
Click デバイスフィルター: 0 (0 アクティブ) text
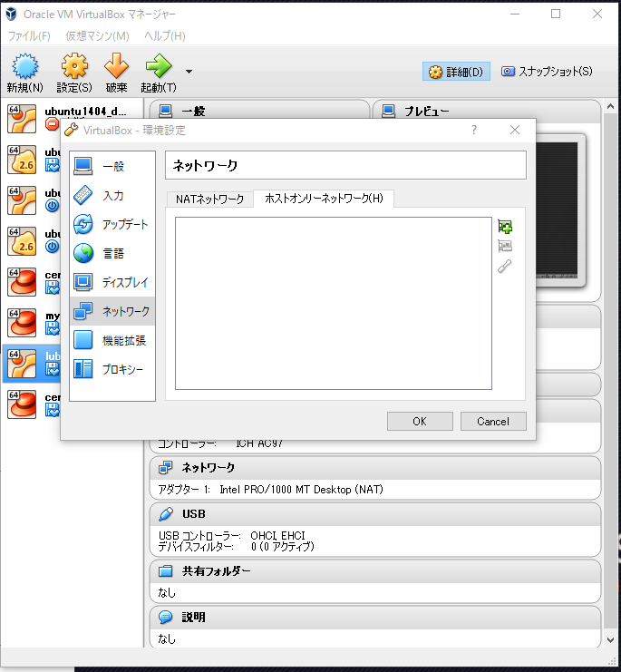click(x=236, y=547)
